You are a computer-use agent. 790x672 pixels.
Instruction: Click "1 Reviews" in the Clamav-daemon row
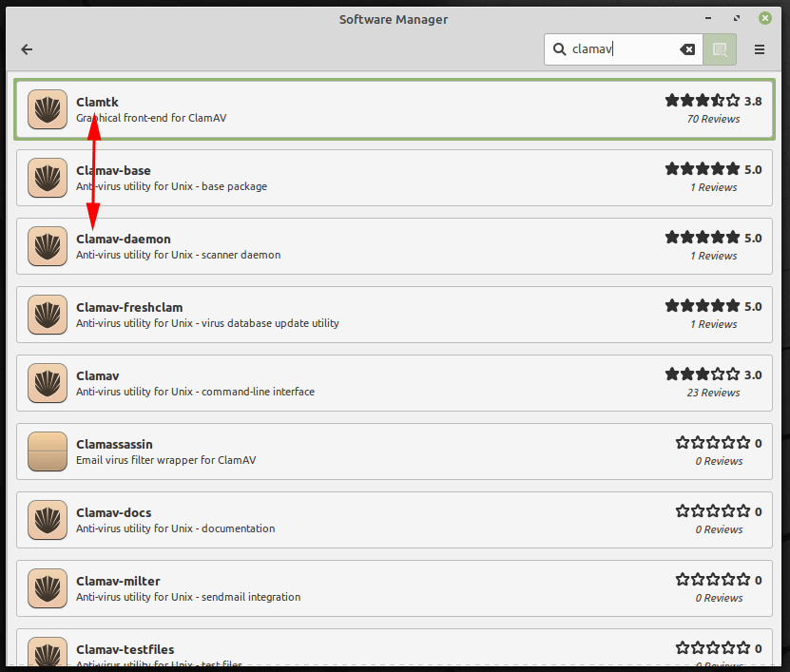713,257
